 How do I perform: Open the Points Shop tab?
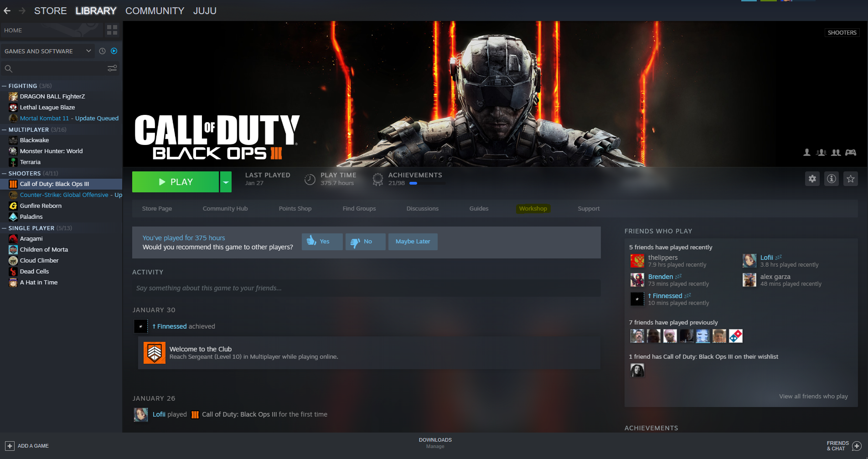point(295,208)
